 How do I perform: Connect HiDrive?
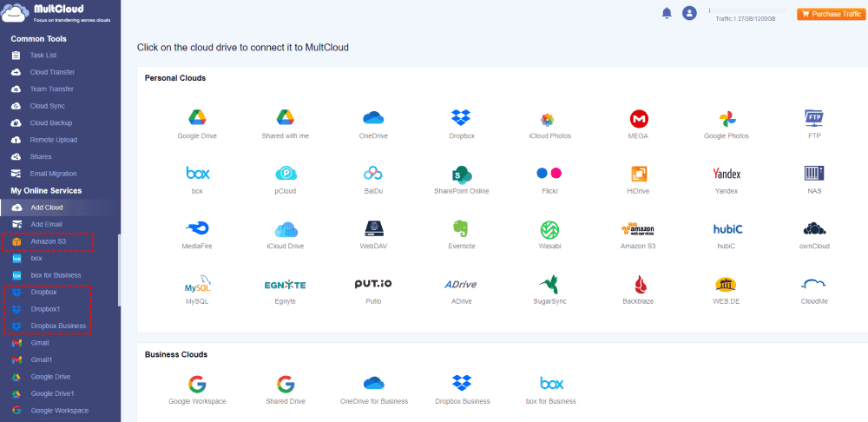point(639,180)
